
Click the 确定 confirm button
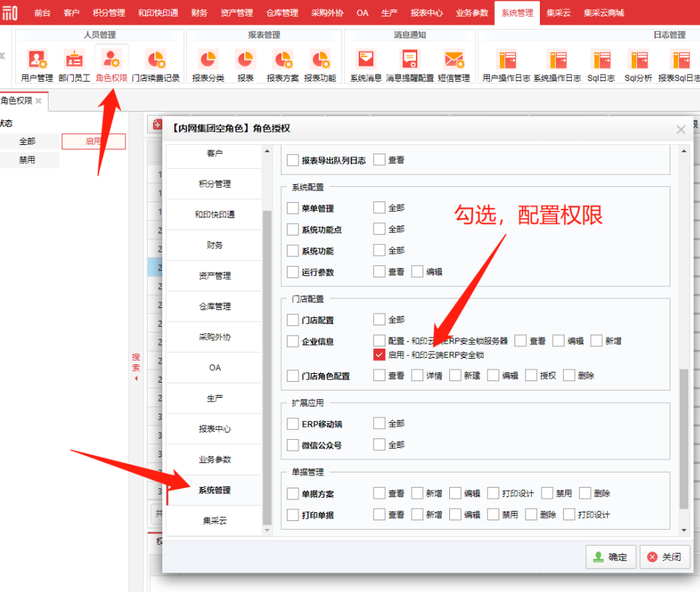click(611, 557)
